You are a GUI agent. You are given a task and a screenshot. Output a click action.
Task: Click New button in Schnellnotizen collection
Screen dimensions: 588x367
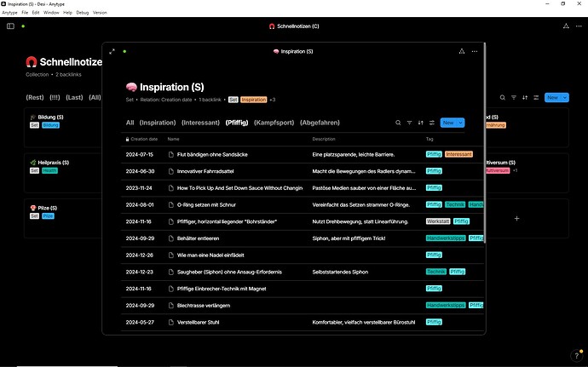tap(553, 97)
